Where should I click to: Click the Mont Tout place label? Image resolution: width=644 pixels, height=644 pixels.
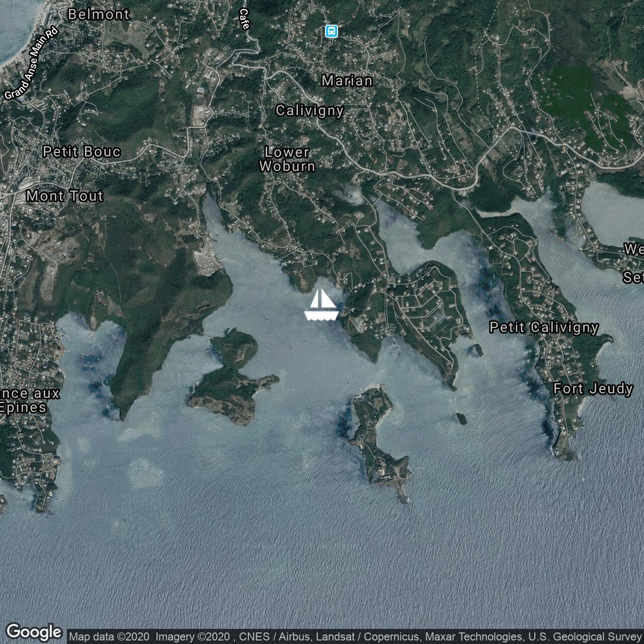pos(65,196)
